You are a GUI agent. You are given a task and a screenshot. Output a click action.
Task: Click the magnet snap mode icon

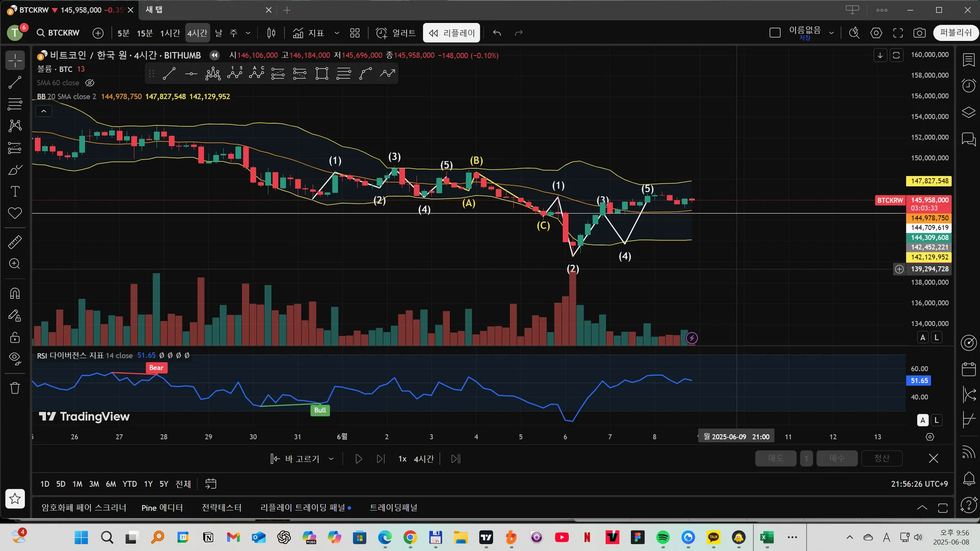pos(15,293)
